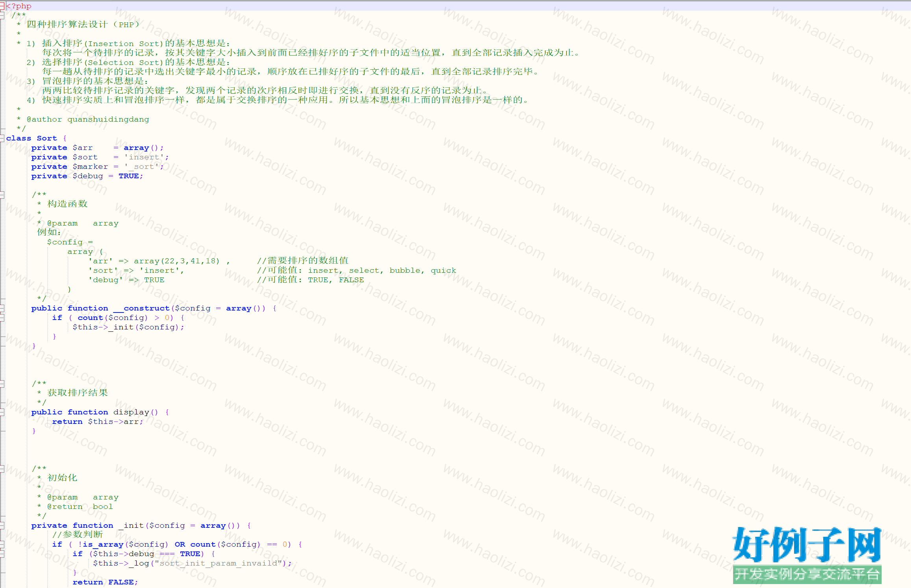Click the 'private function _init' line
911x588 pixels.
pyautogui.click(x=141, y=525)
